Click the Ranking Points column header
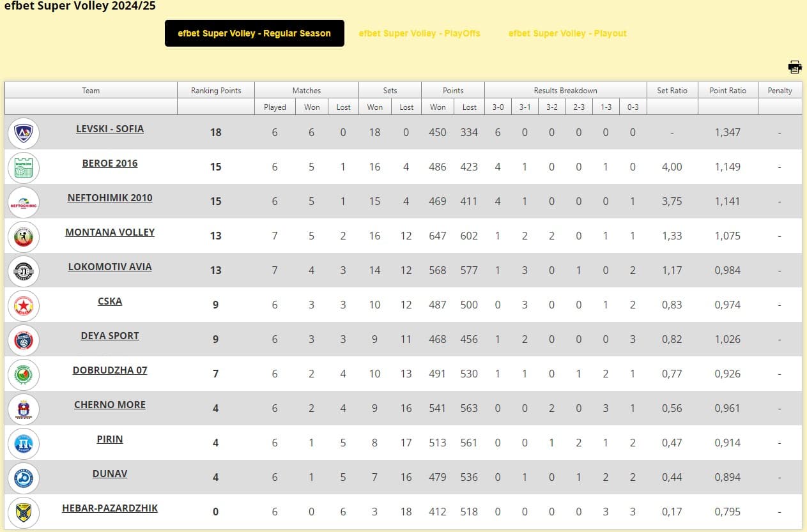This screenshot has width=807, height=532. tap(216, 90)
